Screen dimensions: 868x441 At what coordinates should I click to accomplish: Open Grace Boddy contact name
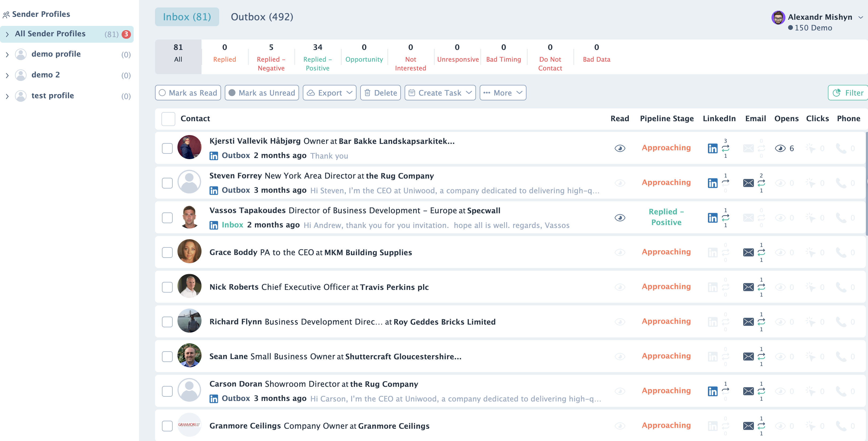233,253
